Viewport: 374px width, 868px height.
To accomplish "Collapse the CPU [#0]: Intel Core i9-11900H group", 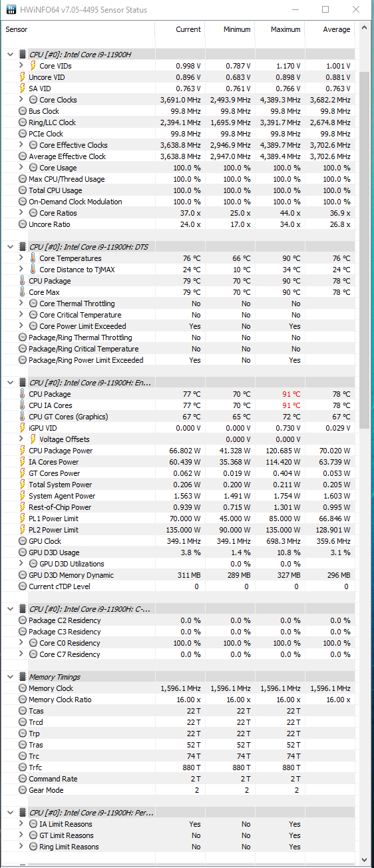I will [x=10, y=55].
